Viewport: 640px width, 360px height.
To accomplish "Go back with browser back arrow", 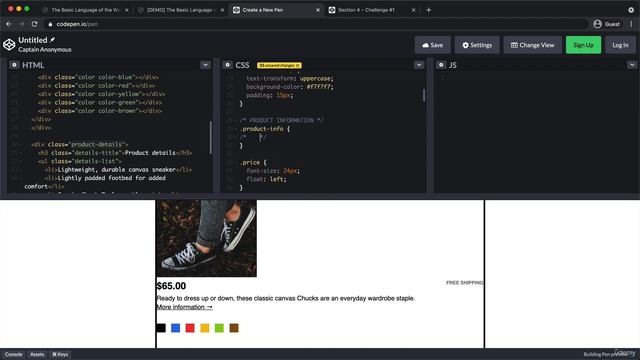I will (9, 24).
